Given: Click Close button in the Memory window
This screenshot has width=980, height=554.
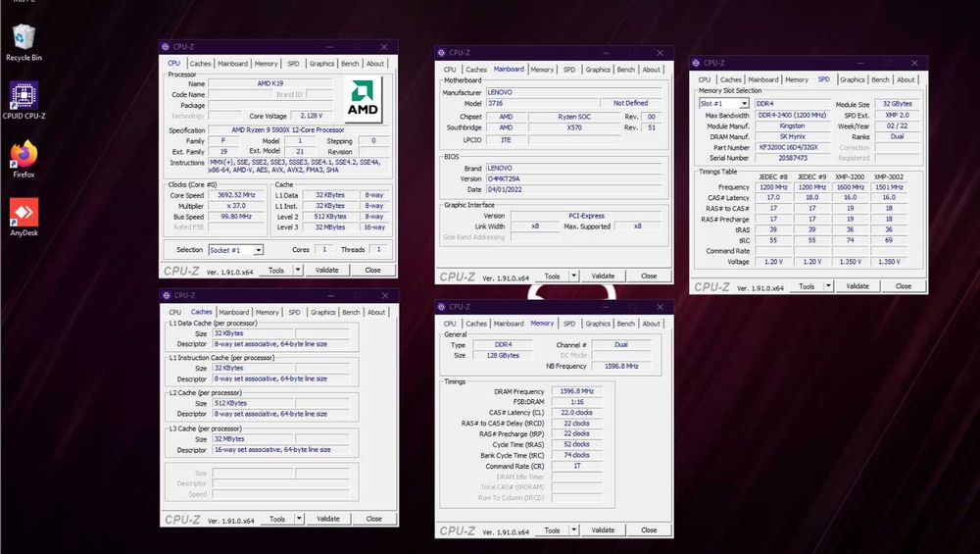Looking at the screenshot, I should tap(650, 530).
